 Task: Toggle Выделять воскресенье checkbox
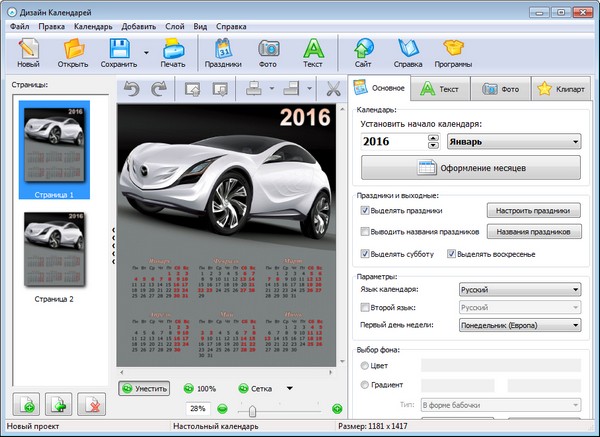pyautogui.click(x=451, y=254)
